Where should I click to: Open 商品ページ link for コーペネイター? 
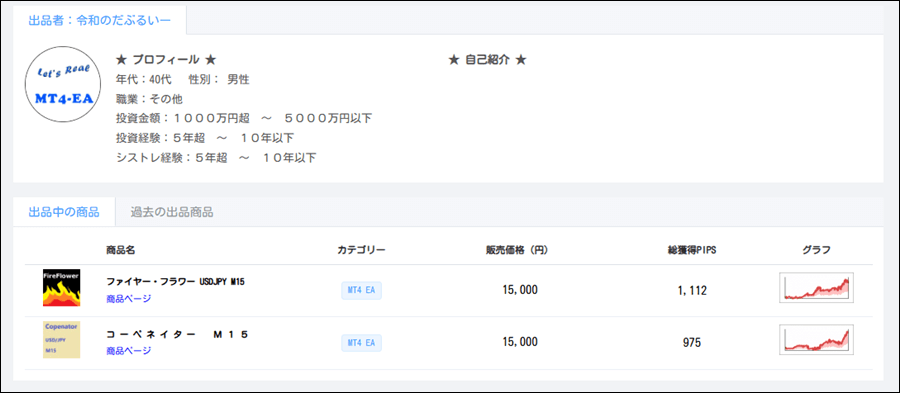pos(129,351)
